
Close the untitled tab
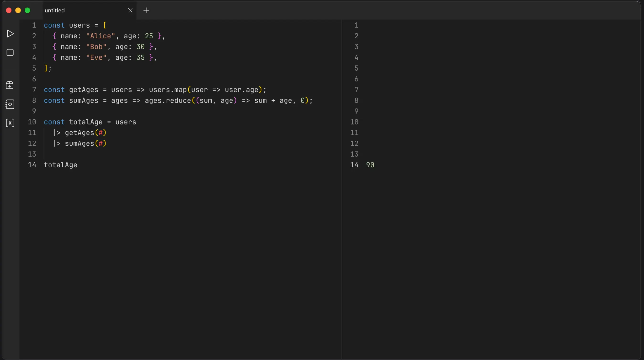pyautogui.click(x=130, y=10)
